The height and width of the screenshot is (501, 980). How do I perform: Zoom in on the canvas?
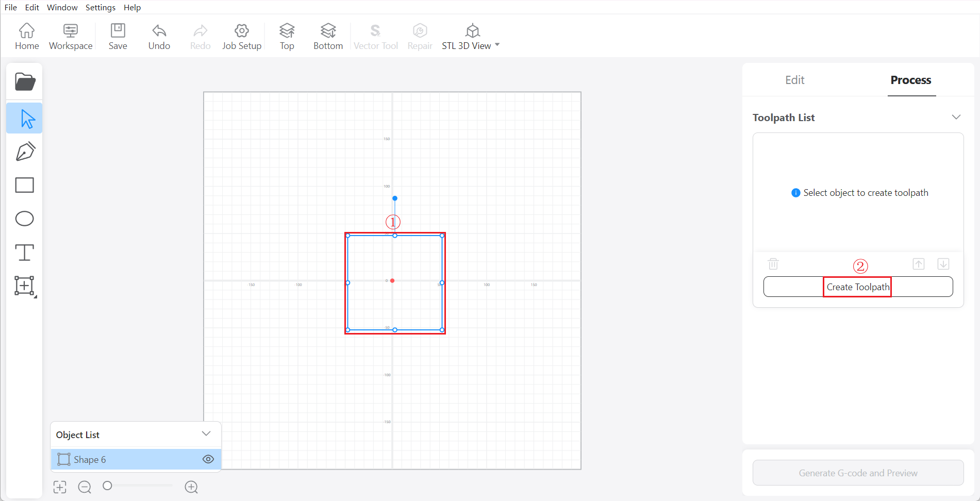191,487
